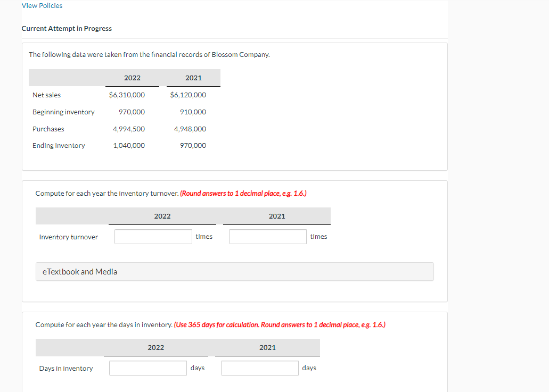Click the days label beside 2021 inventory field
This screenshot has width=549, height=392.
click(x=309, y=368)
